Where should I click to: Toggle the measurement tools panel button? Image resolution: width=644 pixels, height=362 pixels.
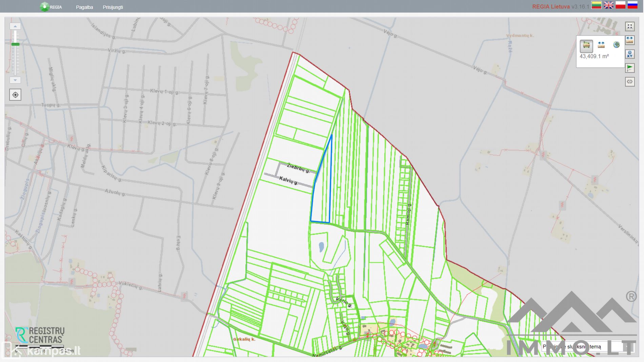[629, 40]
